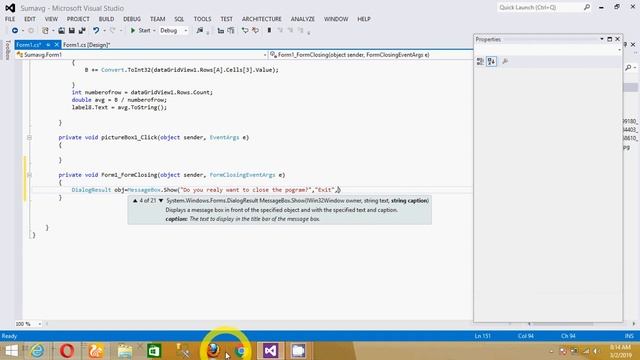Pin the Form1.cs tab
This screenshot has width=640, height=360.
tap(48, 45)
